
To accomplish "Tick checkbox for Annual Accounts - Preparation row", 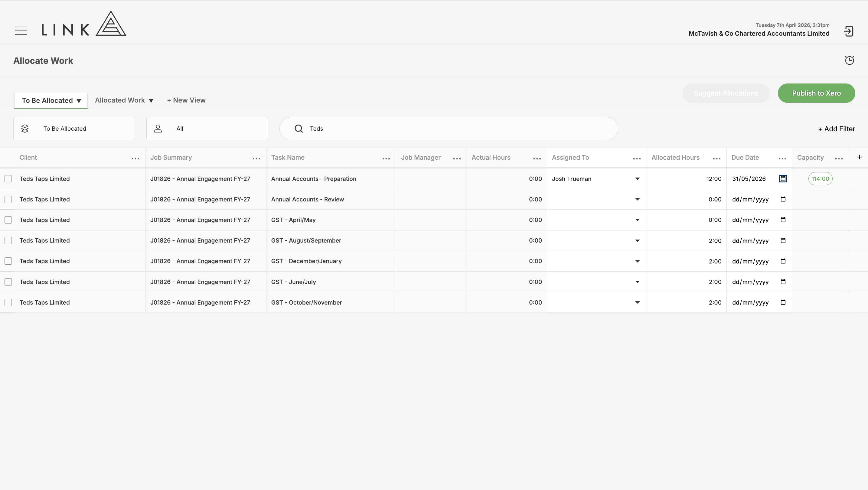I will [8, 179].
